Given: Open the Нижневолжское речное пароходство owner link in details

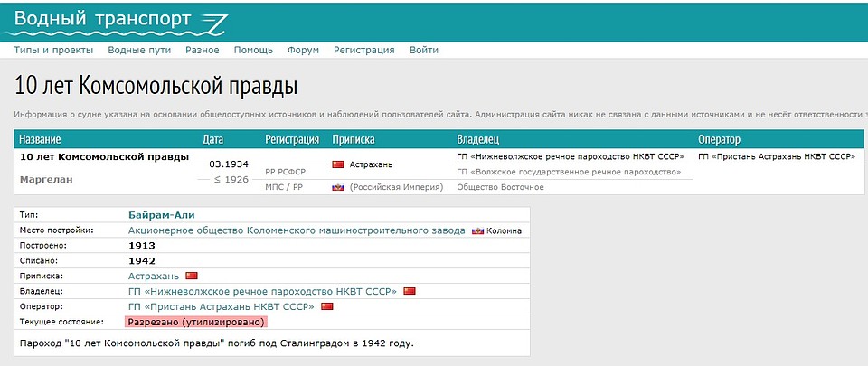Looking at the screenshot, I should pyautogui.click(x=262, y=291).
